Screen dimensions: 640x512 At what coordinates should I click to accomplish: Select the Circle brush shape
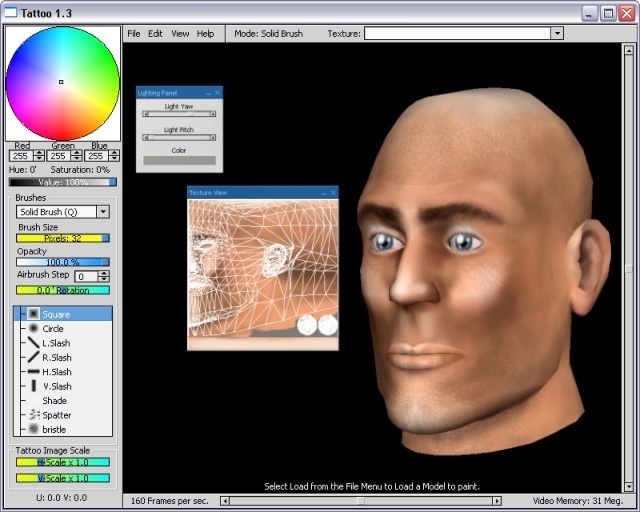pos(52,329)
